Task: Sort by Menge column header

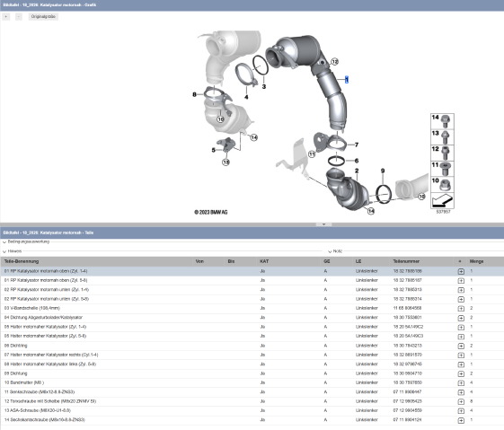Action: coord(476,261)
